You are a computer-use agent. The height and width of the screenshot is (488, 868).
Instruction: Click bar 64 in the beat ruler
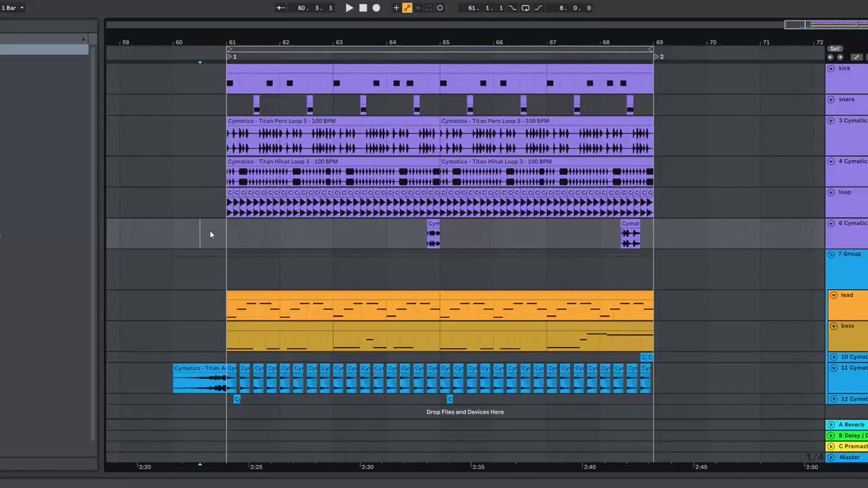point(392,43)
